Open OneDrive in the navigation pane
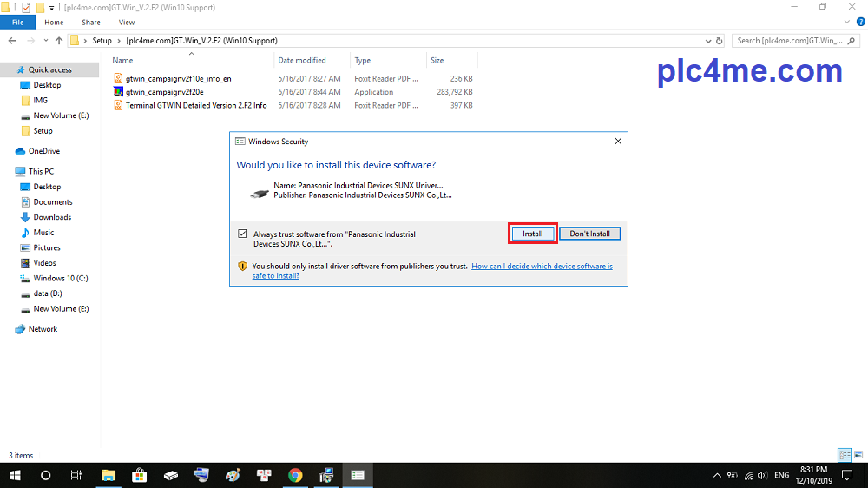 pyautogui.click(x=43, y=151)
